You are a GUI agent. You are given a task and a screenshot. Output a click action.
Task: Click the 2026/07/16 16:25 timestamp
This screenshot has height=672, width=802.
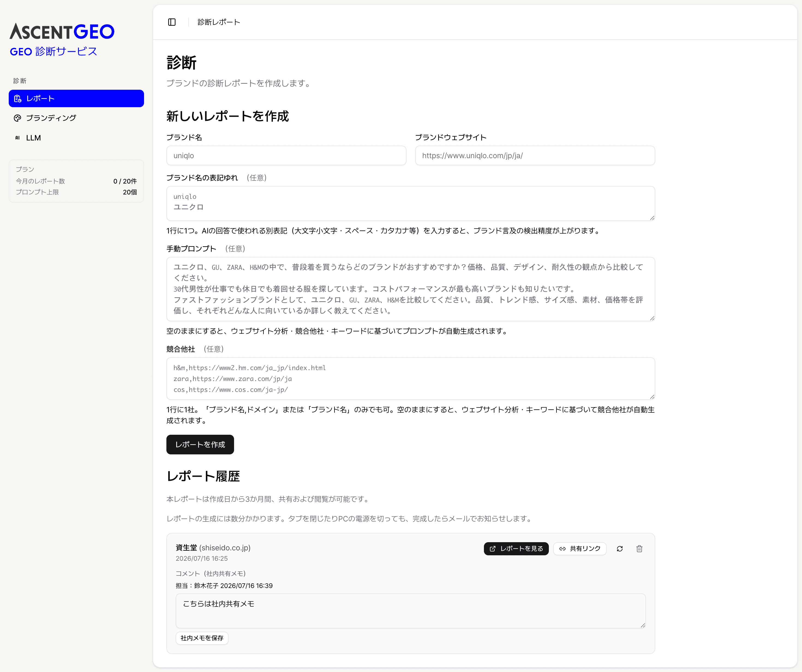click(202, 558)
